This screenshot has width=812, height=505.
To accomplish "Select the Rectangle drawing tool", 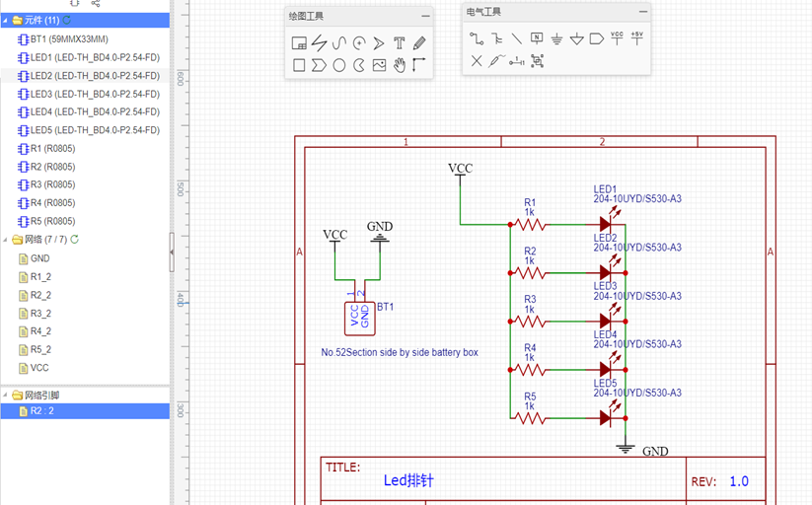I will 299,65.
